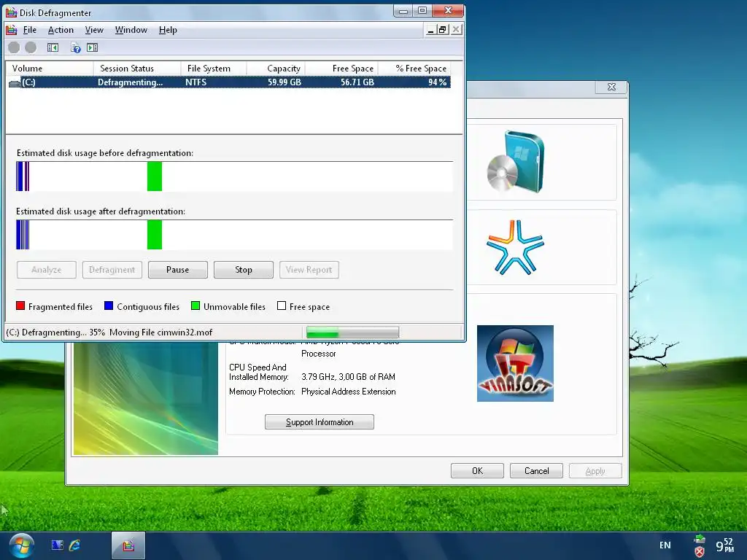The height and width of the screenshot is (560, 747).
Task: Click the 3.79 GHz, 3.00 GB of RAM text
Action: [x=348, y=377]
